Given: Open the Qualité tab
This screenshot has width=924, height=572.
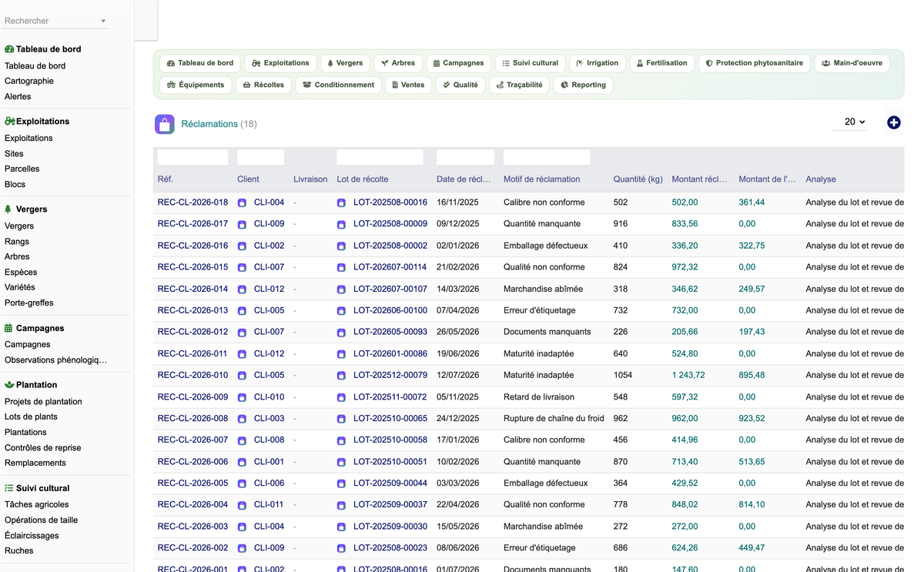Looking at the screenshot, I should click(x=460, y=85).
